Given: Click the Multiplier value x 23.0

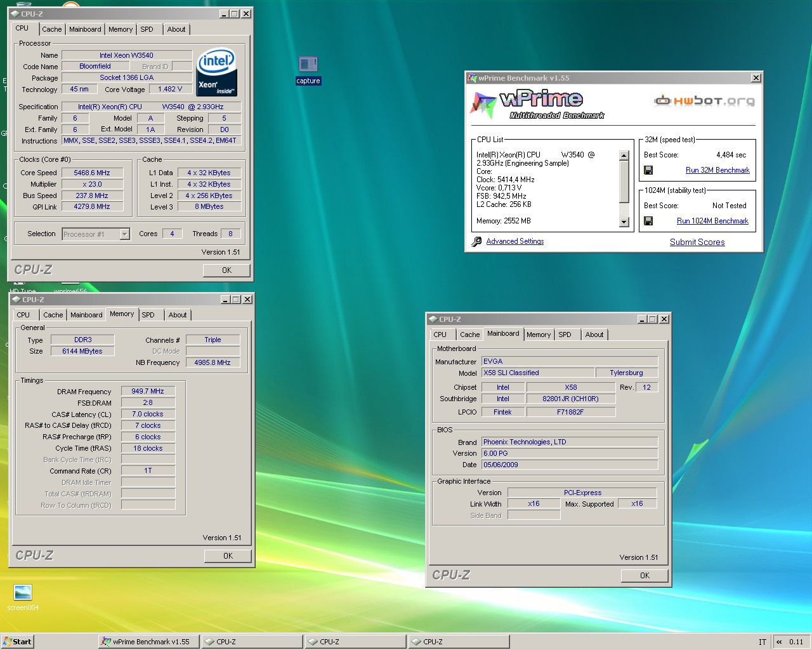Looking at the screenshot, I should (x=92, y=184).
